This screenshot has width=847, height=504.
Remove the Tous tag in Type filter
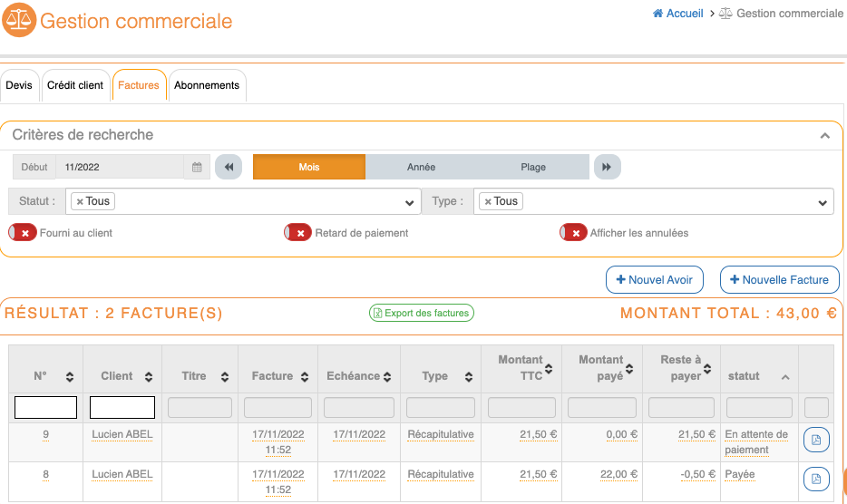click(488, 201)
